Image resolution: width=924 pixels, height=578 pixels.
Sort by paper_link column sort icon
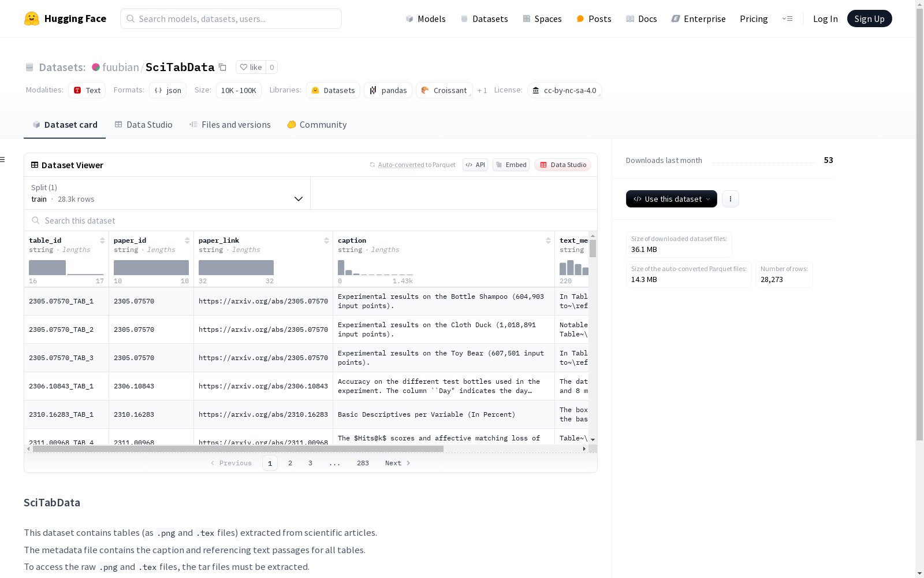(x=326, y=240)
